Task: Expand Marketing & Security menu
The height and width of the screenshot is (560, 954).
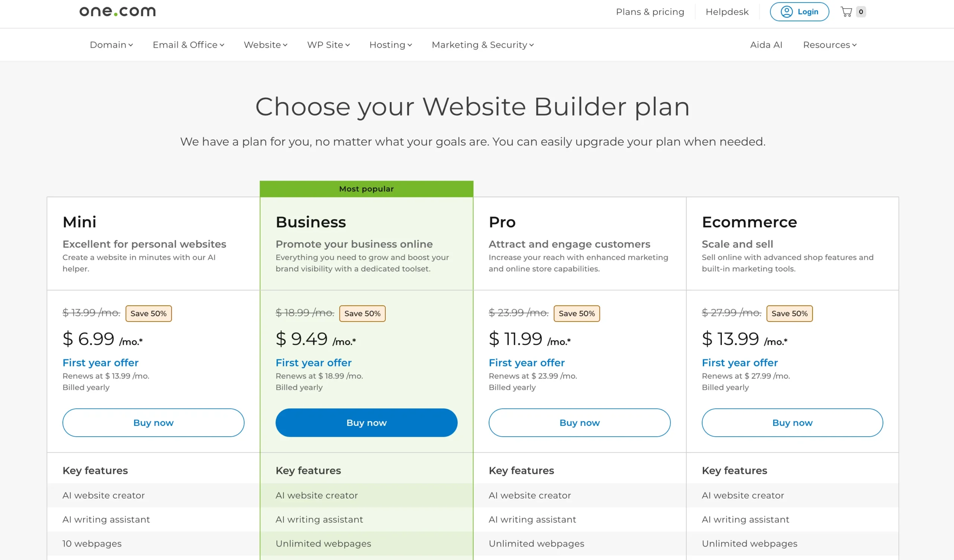Action: coord(483,45)
